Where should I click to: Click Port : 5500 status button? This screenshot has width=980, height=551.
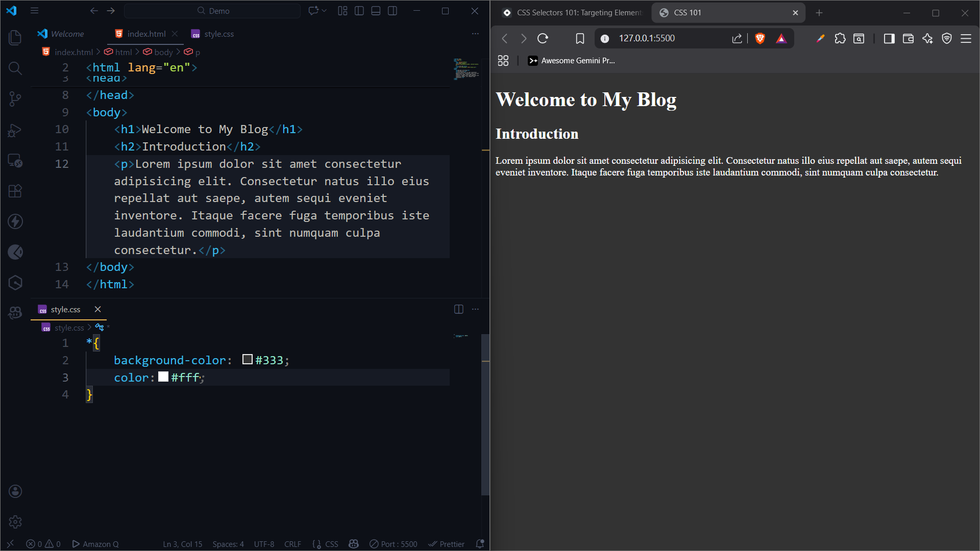pos(394,544)
